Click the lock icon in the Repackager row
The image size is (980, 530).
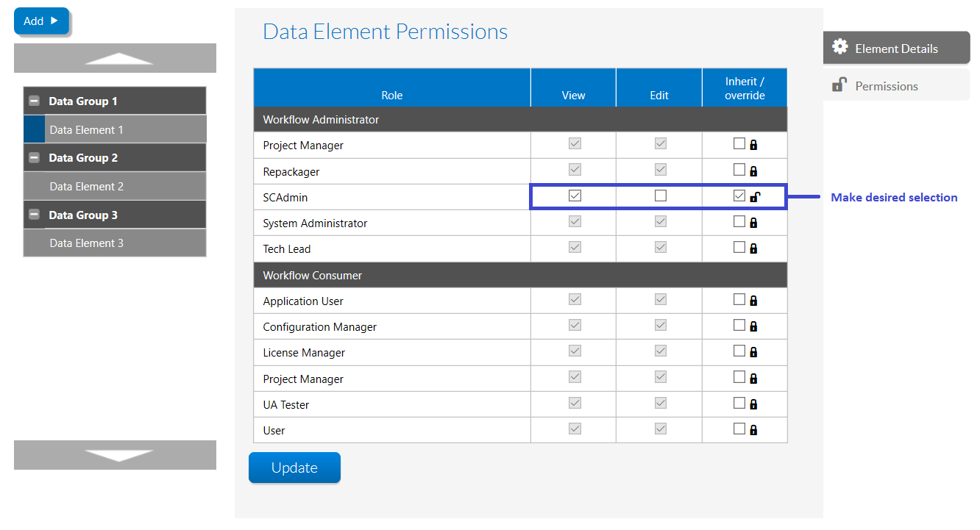pos(753,171)
